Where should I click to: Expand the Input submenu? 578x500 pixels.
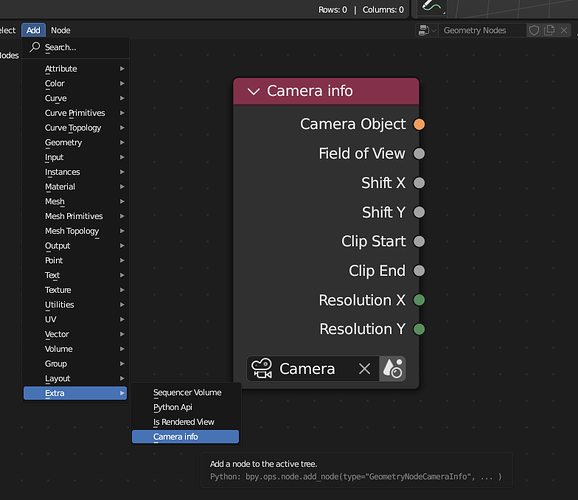point(75,157)
